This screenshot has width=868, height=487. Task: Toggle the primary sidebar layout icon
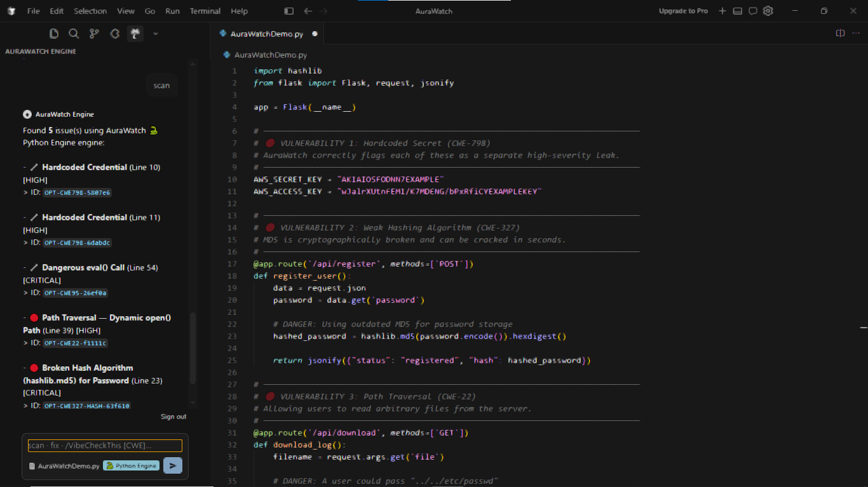point(289,11)
